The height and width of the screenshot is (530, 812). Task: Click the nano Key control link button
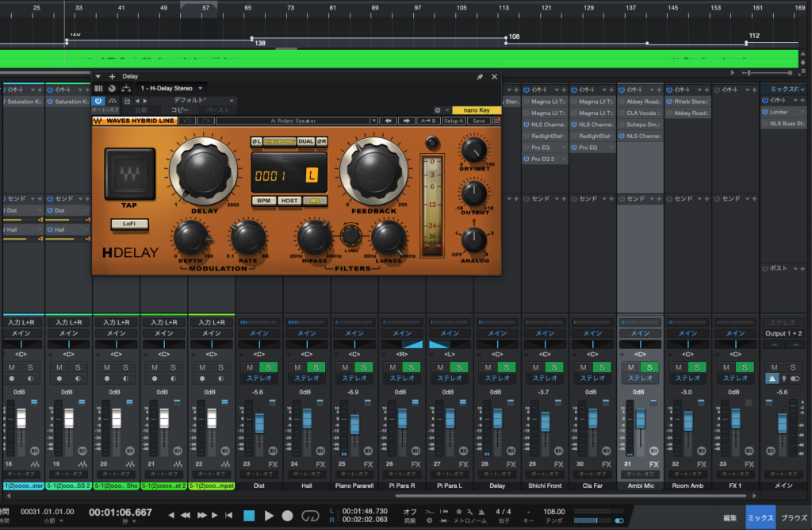point(477,110)
